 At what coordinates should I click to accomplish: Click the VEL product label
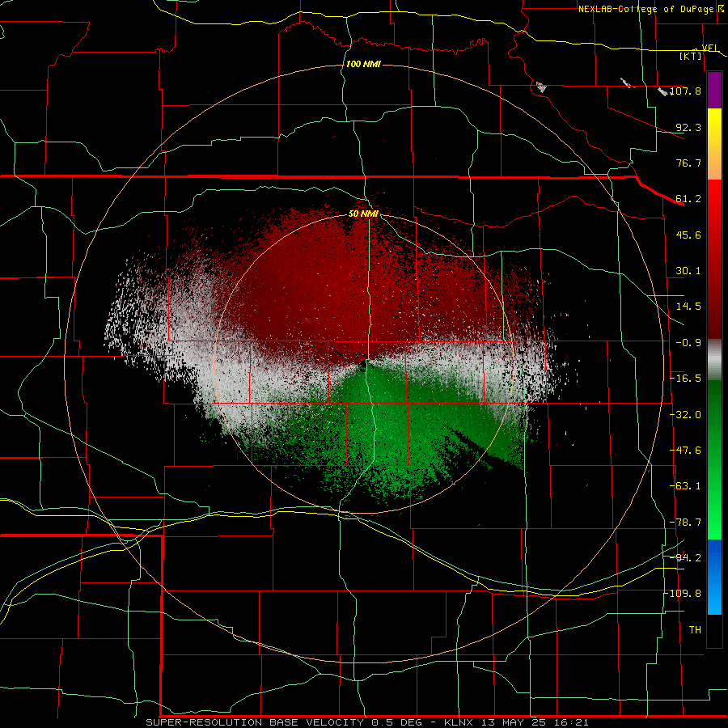coord(710,48)
